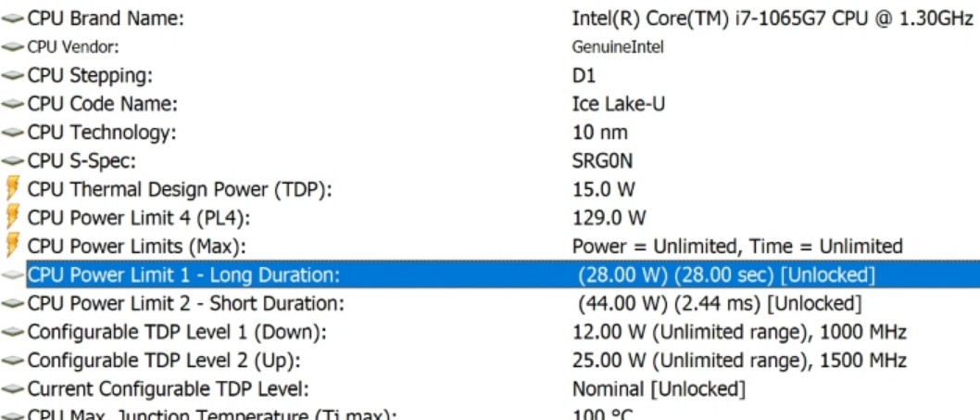Click the chip icon beside CPU S-Spec
Image resolution: width=980 pixels, height=420 pixels.
[x=12, y=161]
